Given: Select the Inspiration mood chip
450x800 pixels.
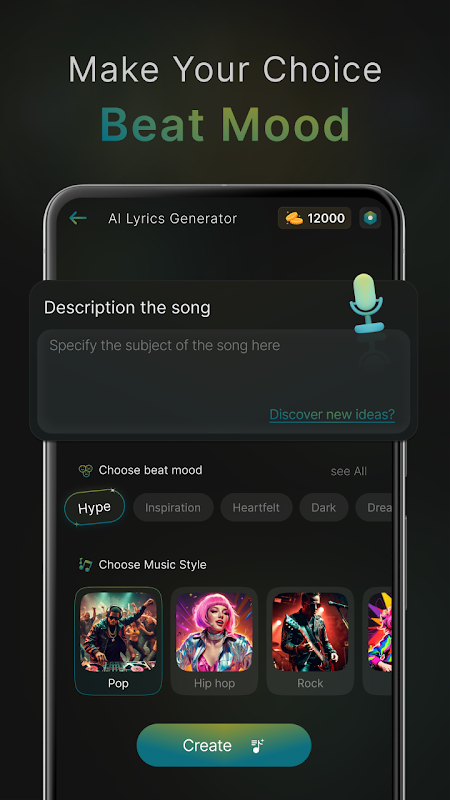Looking at the screenshot, I should click(173, 508).
